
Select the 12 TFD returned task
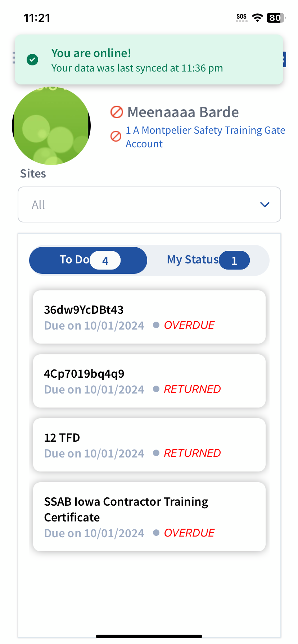pyautogui.click(x=149, y=445)
